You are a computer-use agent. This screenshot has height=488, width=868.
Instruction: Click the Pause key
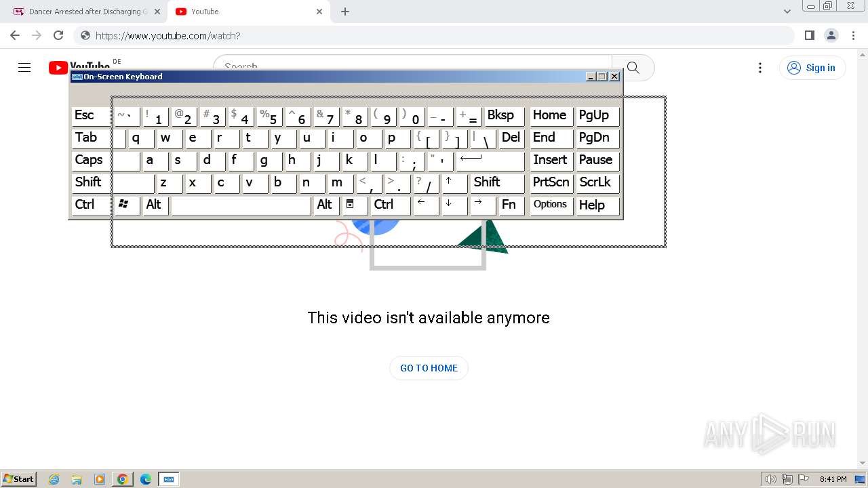(597, 161)
